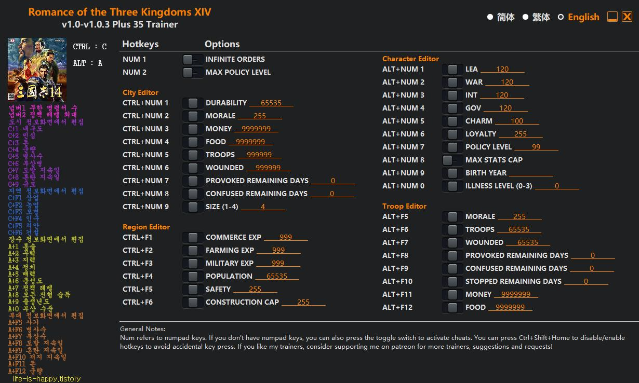Toggle Troop Editor Wounded switch
639x383 pixels.
click(452, 243)
